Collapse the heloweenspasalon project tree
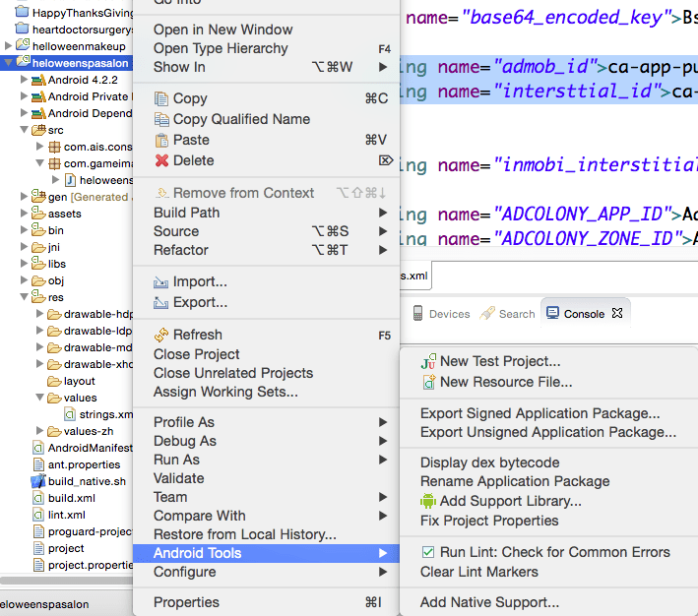 tap(8, 63)
